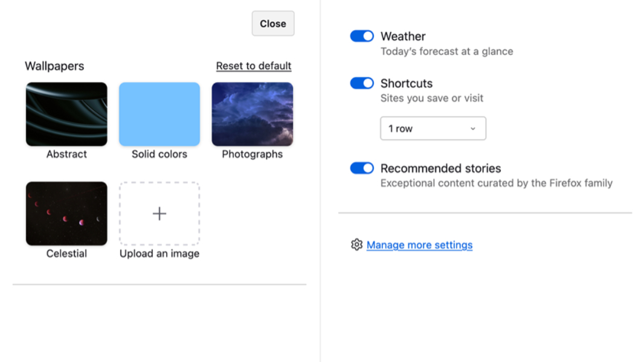Click the dropdown arrow icon next to "1 row"

(474, 128)
